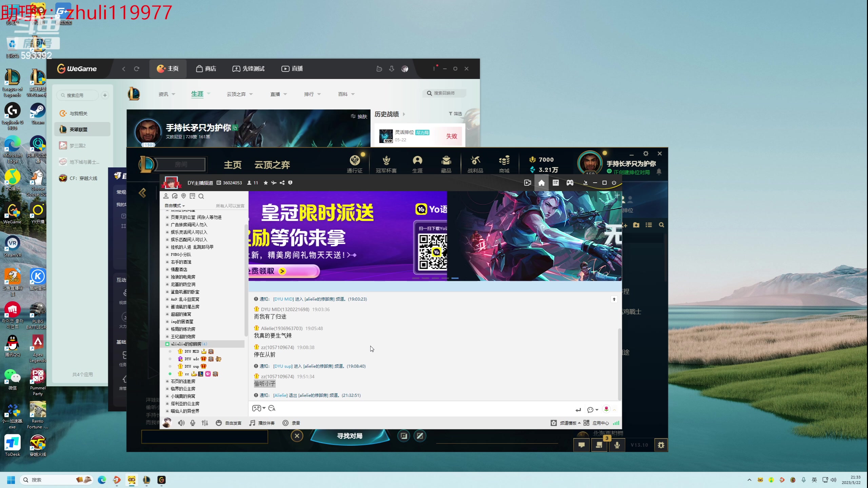Open Windows Start menu
The width and height of the screenshot is (868, 488).
[x=11, y=480]
